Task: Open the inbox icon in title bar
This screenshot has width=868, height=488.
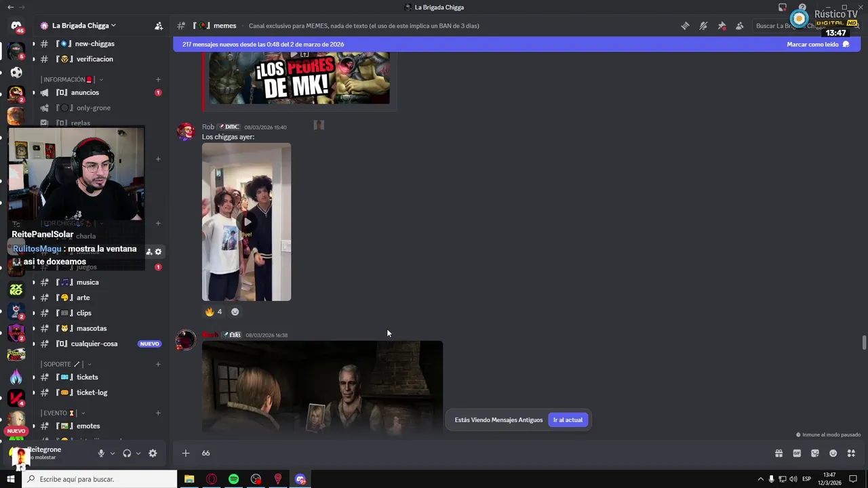Action: [783, 7]
